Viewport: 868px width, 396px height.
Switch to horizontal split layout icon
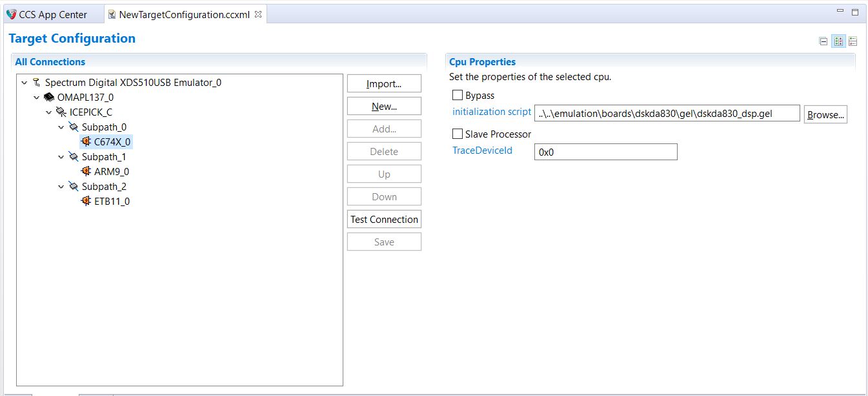[x=838, y=41]
